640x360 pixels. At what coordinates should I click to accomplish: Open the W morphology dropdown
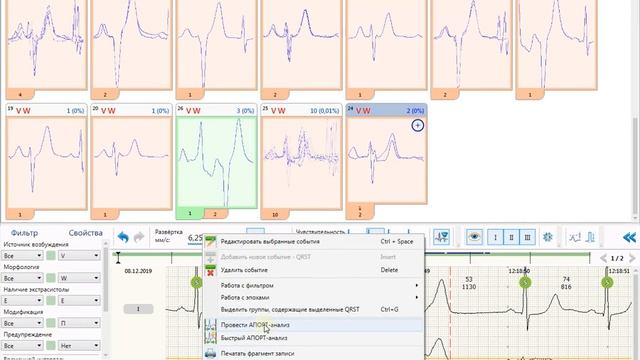[79, 278]
